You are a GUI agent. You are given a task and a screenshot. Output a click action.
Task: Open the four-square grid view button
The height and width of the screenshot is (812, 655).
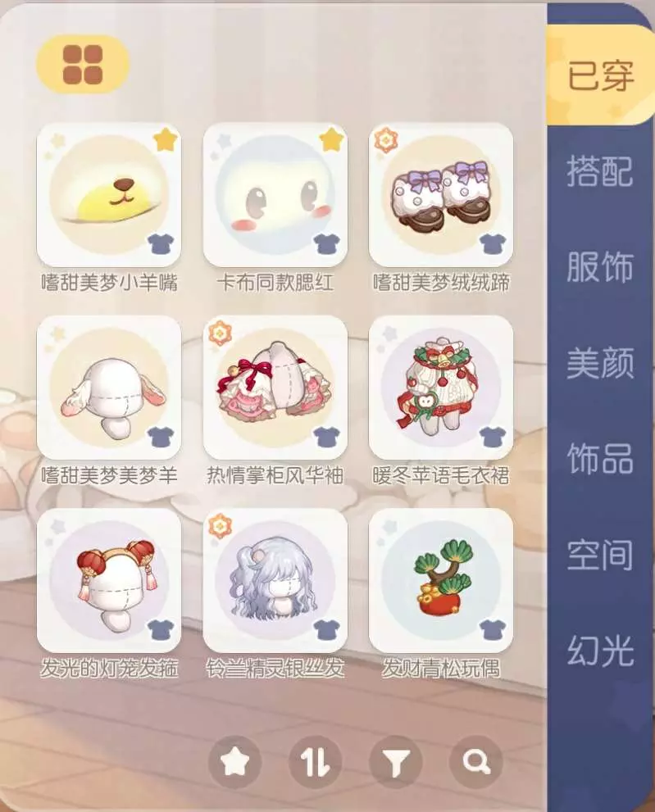tap(83, 64)
